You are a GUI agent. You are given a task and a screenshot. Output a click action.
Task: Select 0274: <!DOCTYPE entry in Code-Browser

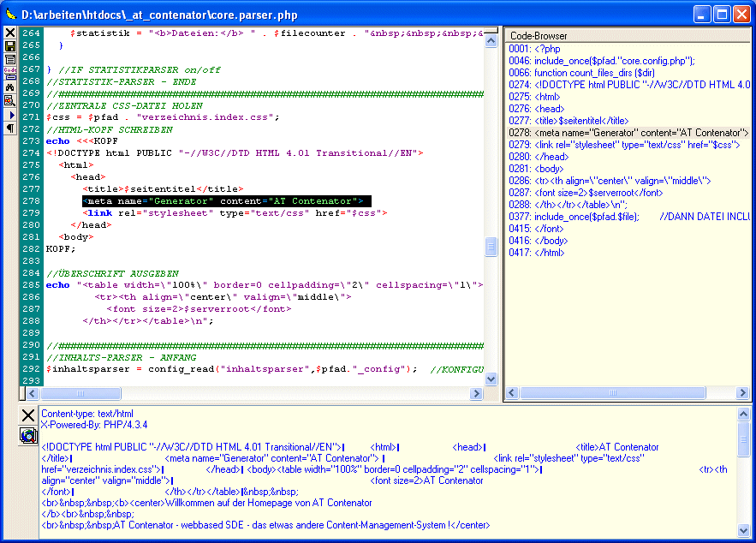629,85
